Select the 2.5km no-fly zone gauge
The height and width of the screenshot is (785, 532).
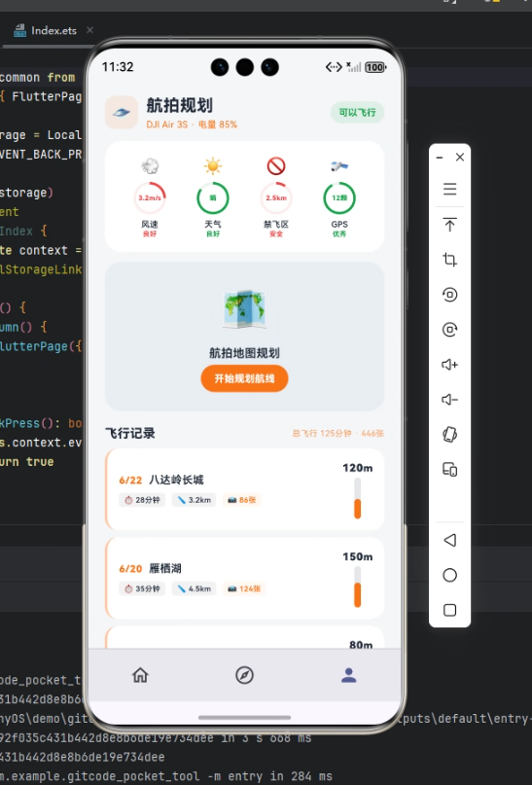(276, 197)
